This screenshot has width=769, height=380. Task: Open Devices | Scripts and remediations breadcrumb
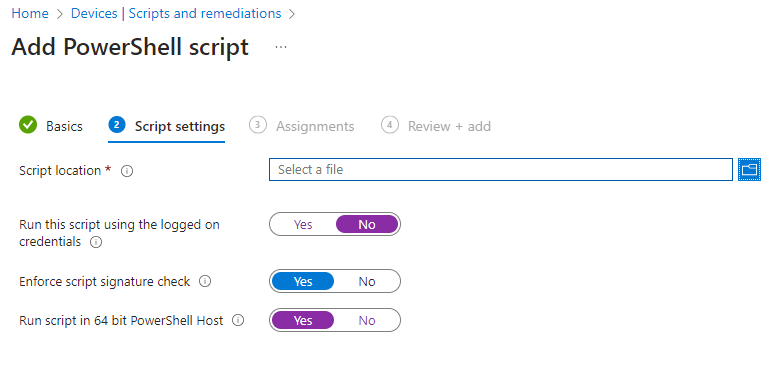point(176,13)
